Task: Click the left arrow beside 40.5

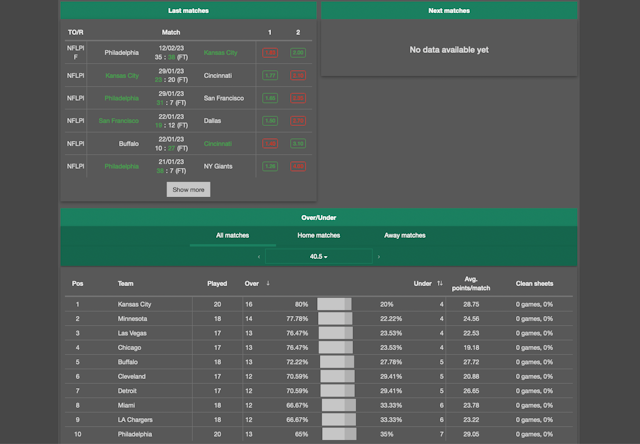Action: click(x=259, y=257)
